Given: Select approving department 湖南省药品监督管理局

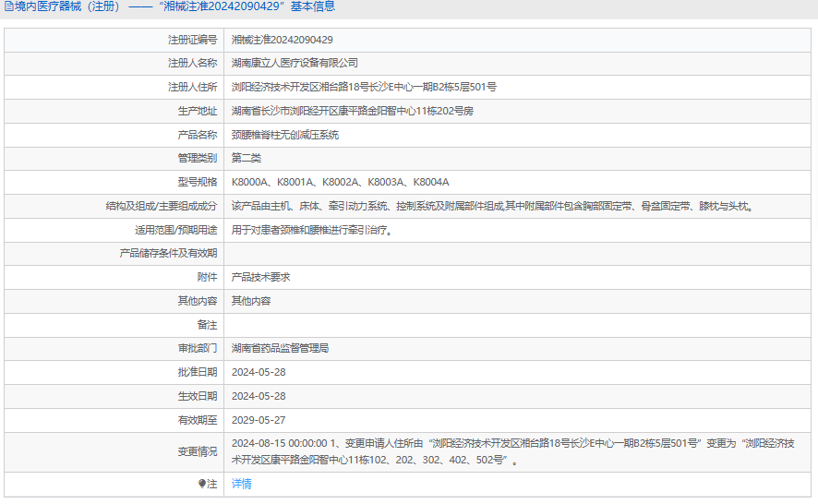Looking at the screenshot, I should (x=280, y=348).
